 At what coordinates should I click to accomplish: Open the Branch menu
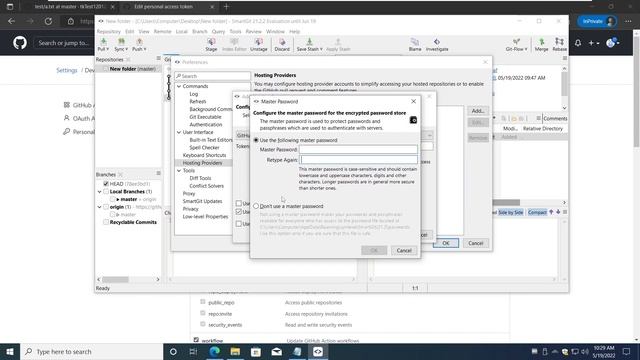(x=200, y=31)
